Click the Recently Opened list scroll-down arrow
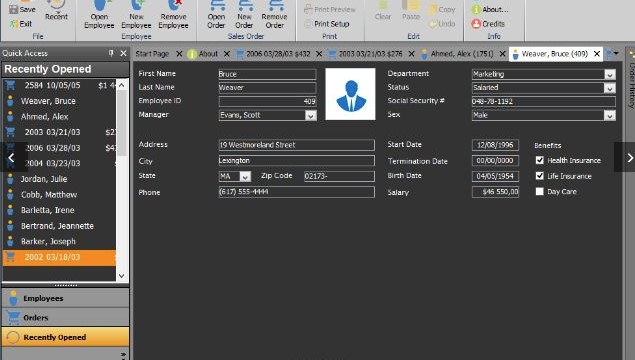 pyautogui.click(x=121, y=276)
